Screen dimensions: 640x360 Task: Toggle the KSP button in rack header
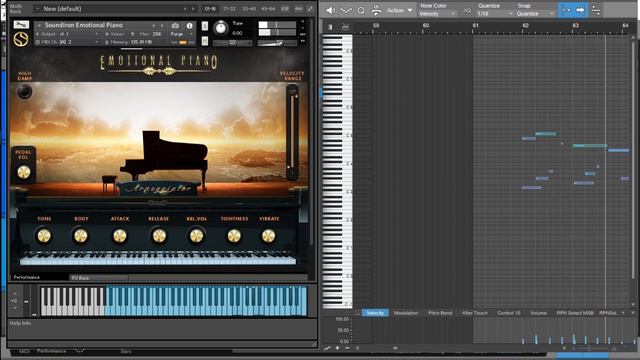point(285,9)
